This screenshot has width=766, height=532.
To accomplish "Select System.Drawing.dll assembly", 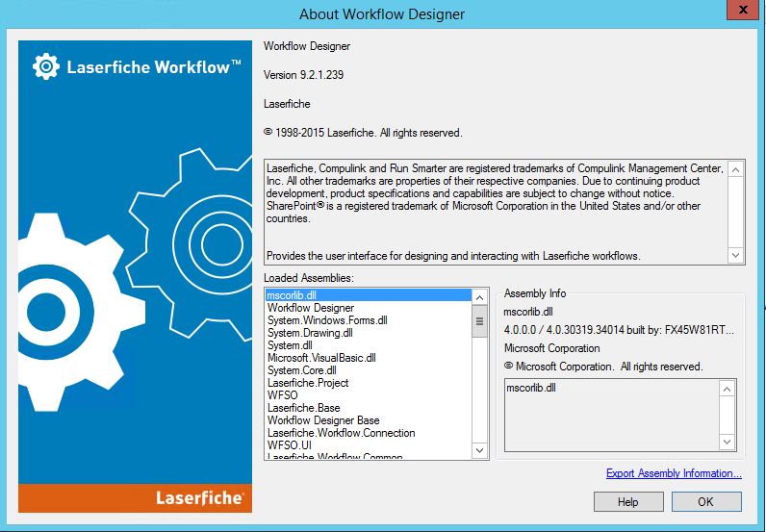I will coord(369,333).
